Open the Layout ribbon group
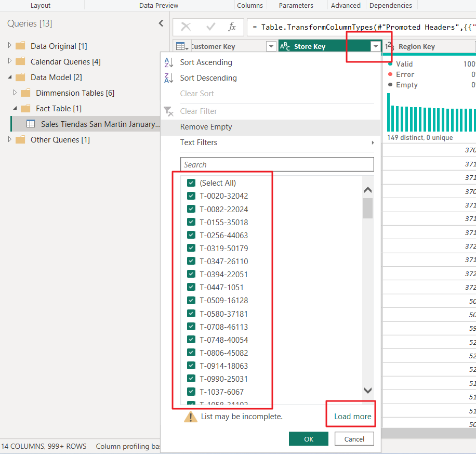This screenshot has height=454, width=476. coord(41,6)
